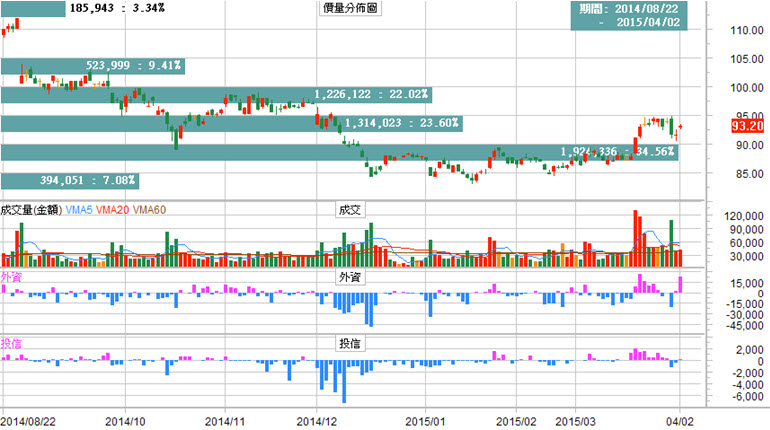This screenshot has height=430, width=770.
Task: Click the 2014/12 date axis marker
Action: (x=318, y=422)
